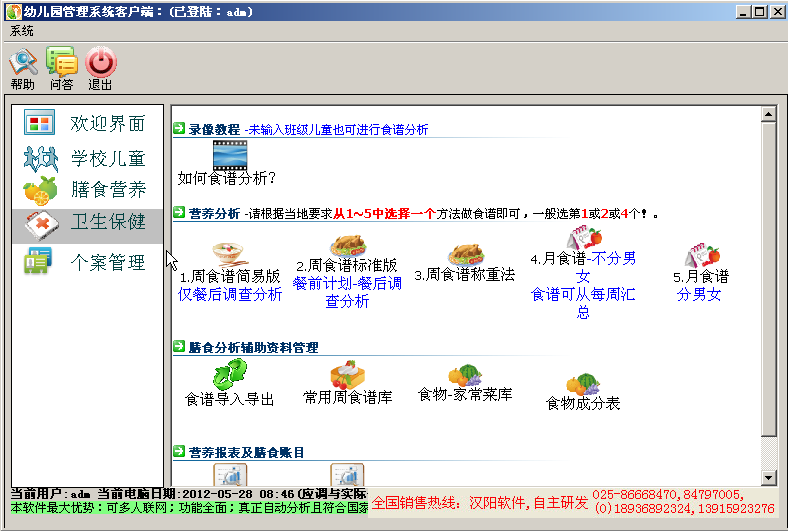Click 营养分析 section heading

214,214
